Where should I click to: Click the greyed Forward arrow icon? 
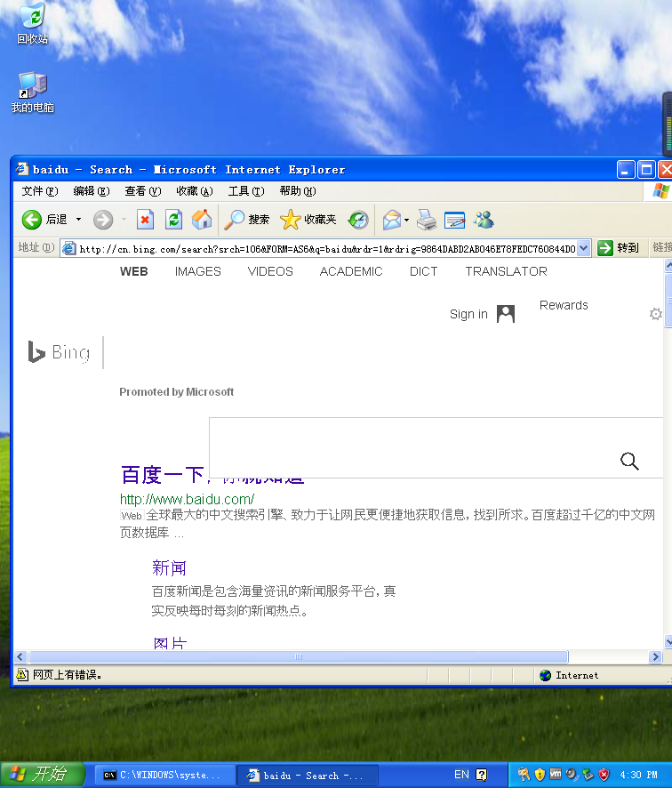(103, 220)
